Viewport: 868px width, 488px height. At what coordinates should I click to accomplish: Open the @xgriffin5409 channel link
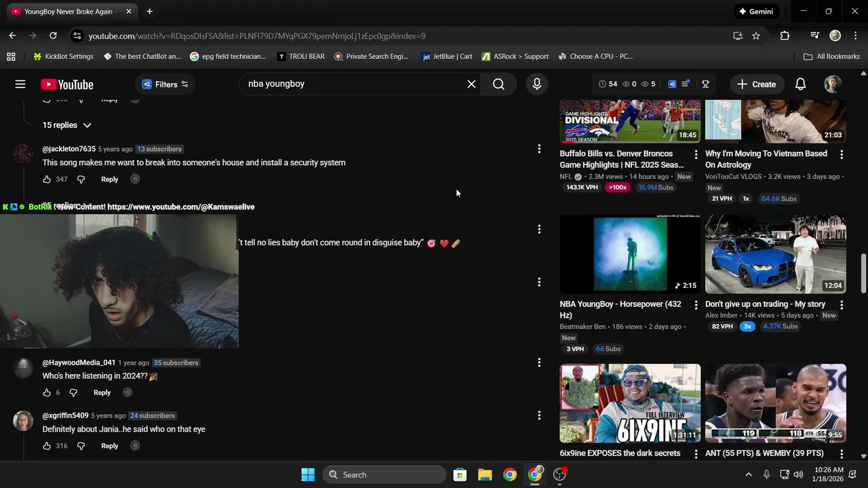pyautogui.click(x=66, y=415)
